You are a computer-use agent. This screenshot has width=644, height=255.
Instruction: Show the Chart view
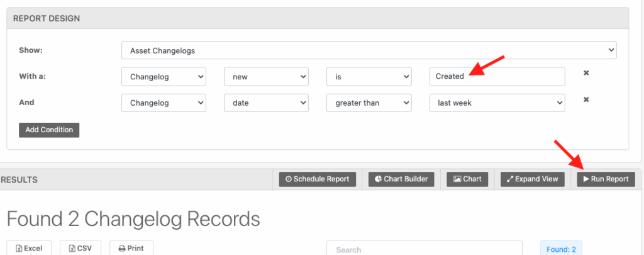pyautogui.click(x=467, y=179)
